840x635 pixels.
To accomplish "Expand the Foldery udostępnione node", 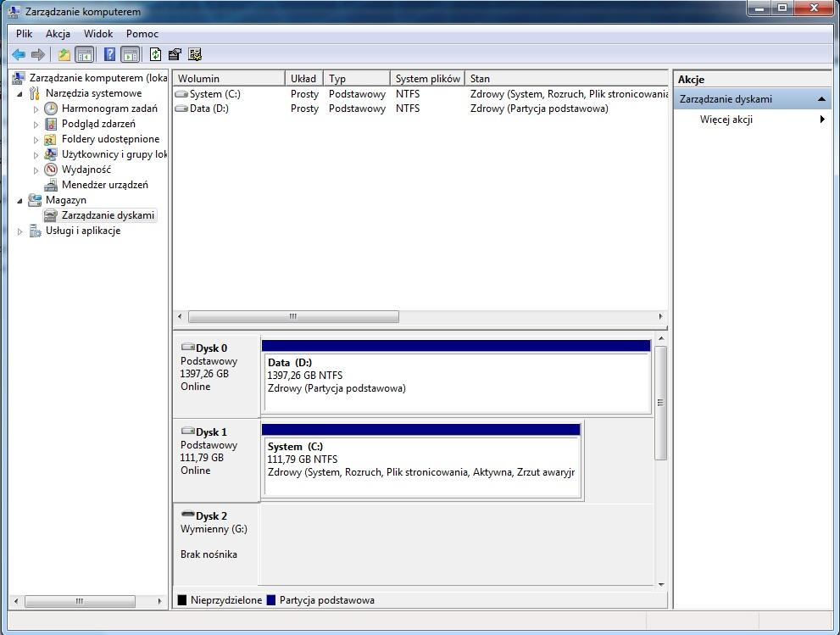I will click(36, 140).
